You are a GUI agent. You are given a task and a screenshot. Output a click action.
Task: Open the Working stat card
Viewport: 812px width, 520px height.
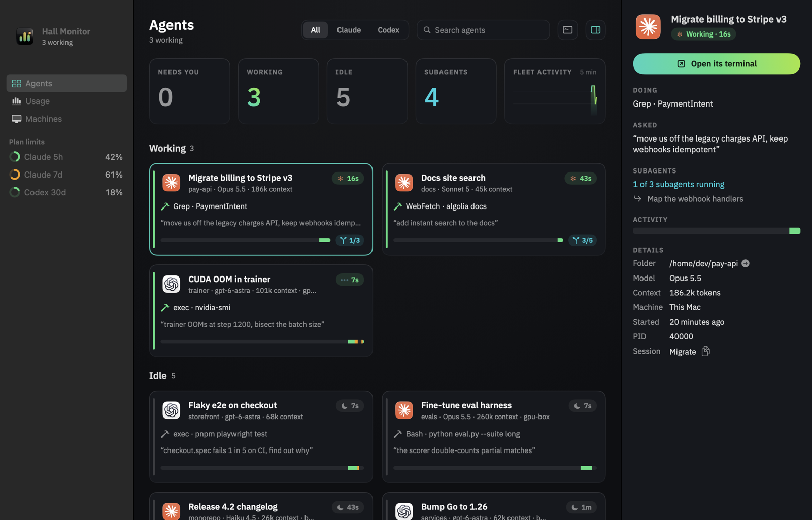coord(279,91)
